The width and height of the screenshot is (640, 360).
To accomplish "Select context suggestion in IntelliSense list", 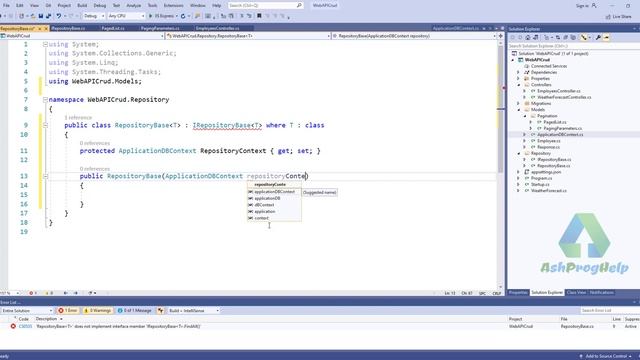I will click(262, 218).
